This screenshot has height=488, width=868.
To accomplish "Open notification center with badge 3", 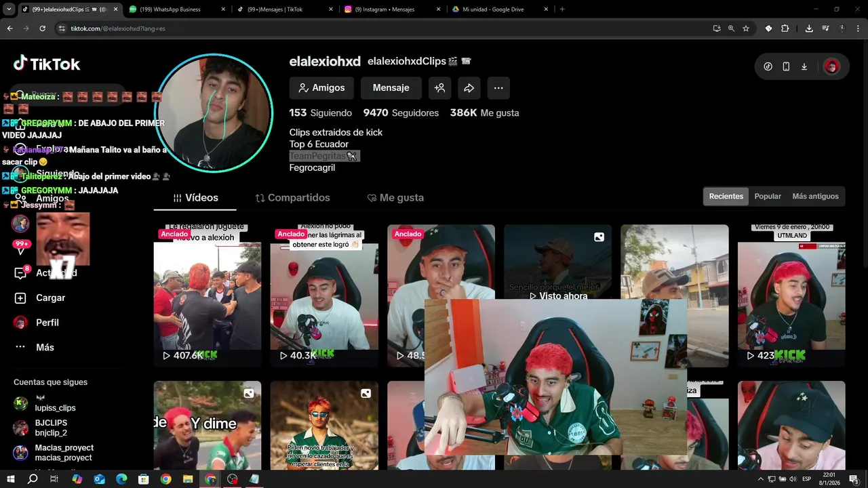I will 854,479.
